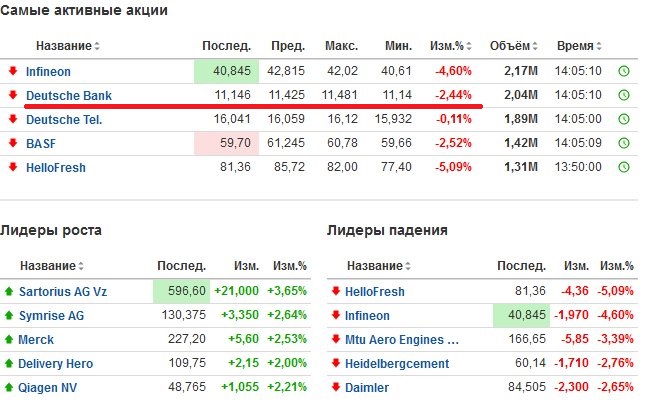Click the red down arrow next to BASF
Viewport: 646px width, 402px height.
point(13,143)
